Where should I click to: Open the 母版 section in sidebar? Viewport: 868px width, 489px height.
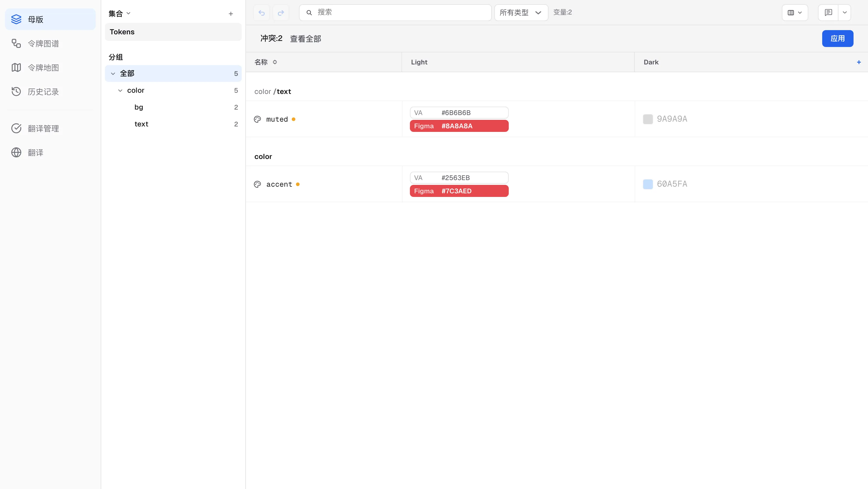[50, 19]
